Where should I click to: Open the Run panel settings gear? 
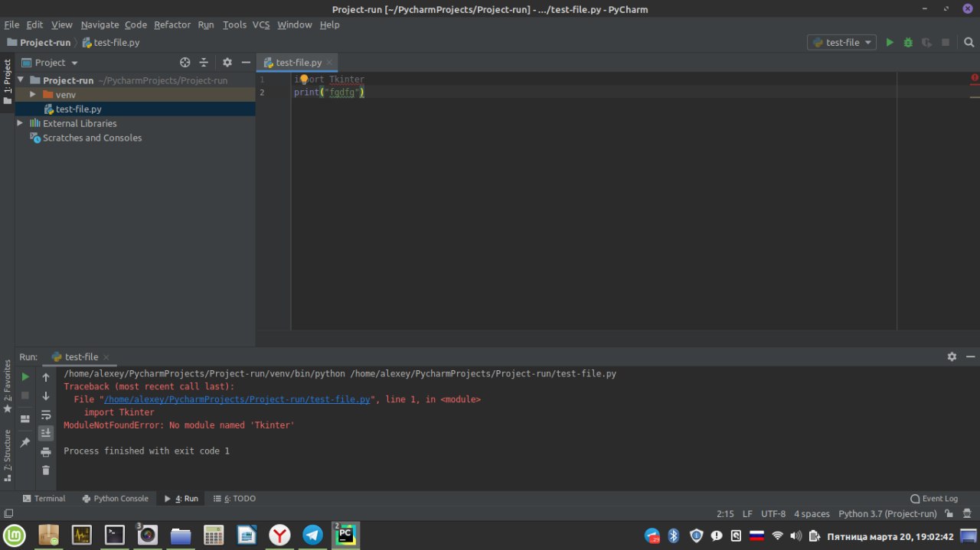[952, 356]
